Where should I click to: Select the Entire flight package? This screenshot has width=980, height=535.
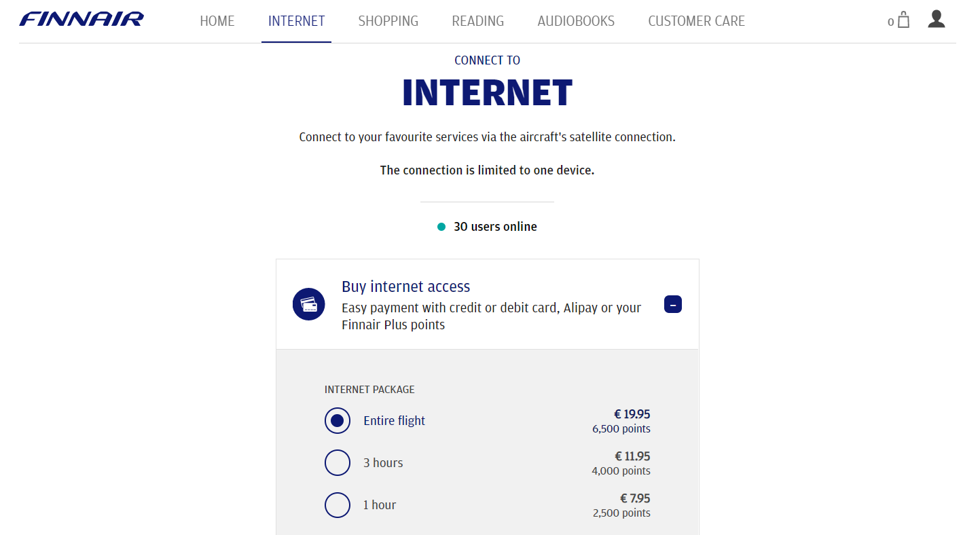coord(338,420)
